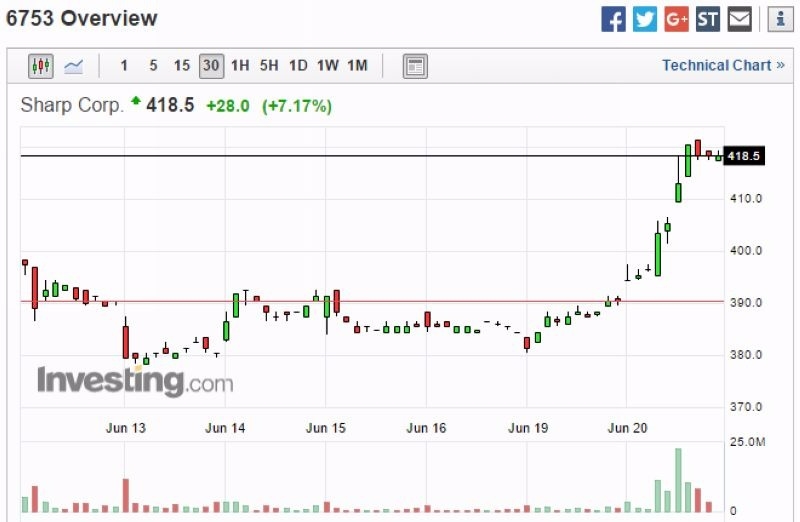This screenshot has width=800, height=522.
Task: Click the tall red volume bar at Jun 13
Action: (x=126, y=495)
